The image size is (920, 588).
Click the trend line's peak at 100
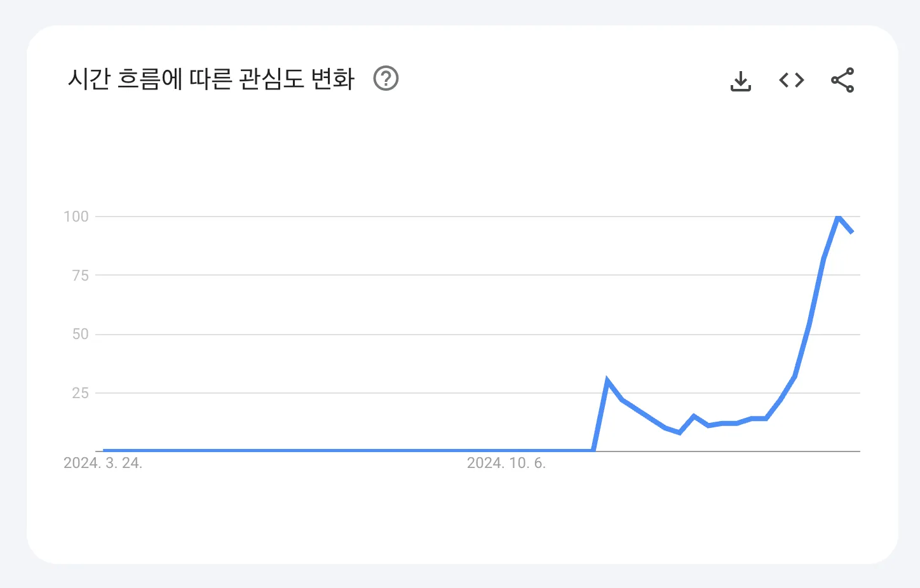(838, 217)
